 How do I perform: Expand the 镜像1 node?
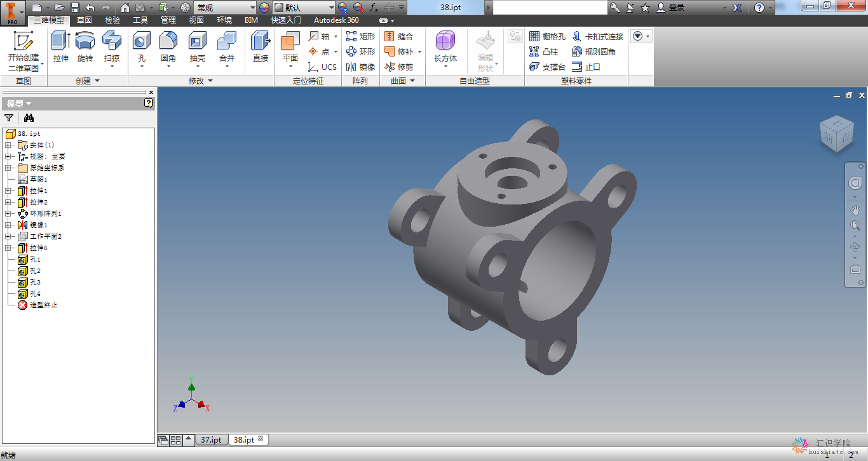tap(8, 225)
